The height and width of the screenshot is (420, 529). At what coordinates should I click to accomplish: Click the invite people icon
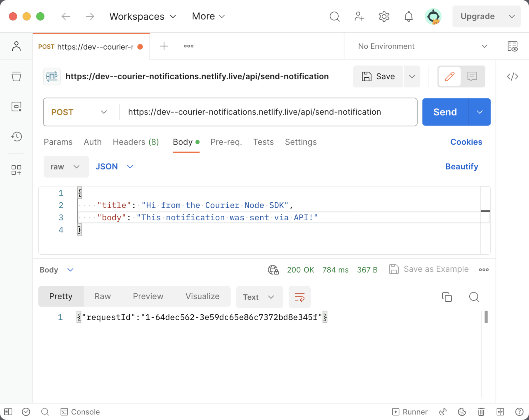pyautogui.click(x=359, y=16)
